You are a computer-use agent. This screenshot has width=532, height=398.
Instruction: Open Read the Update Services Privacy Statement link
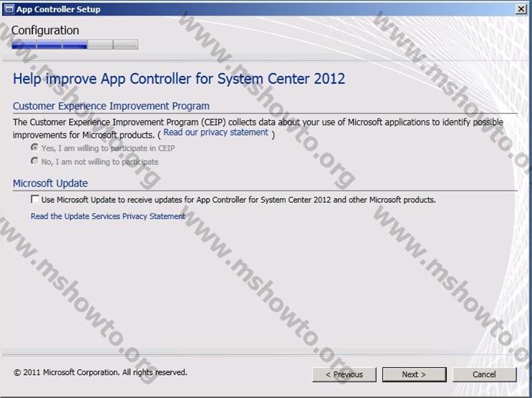pos(108,216)
